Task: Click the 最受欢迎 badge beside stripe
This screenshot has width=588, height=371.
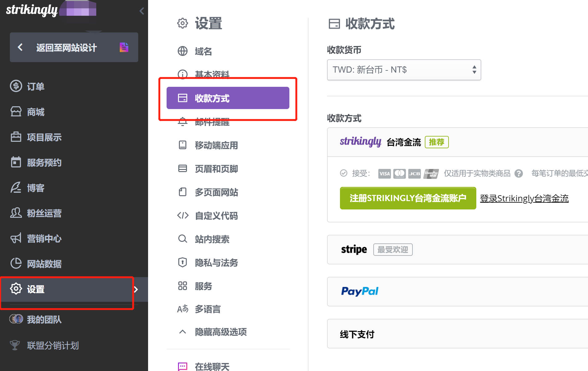Action: (x=393, y=250)
